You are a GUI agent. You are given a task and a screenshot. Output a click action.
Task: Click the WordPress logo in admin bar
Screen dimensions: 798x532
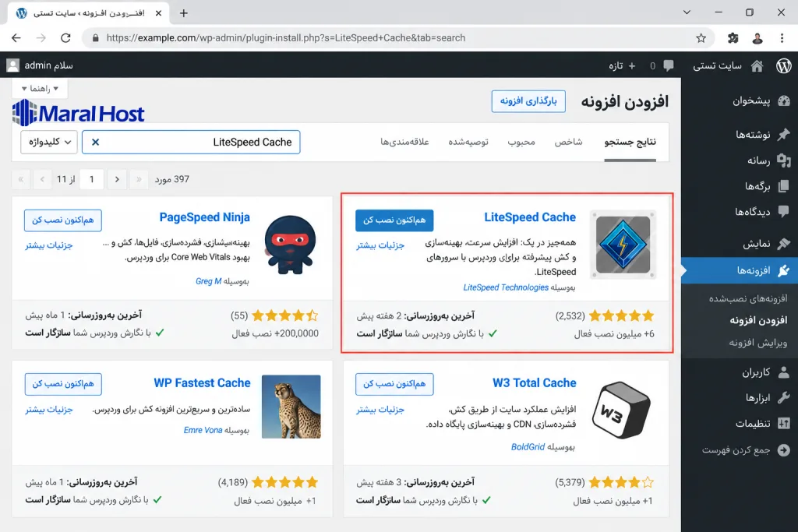[784, 65]
